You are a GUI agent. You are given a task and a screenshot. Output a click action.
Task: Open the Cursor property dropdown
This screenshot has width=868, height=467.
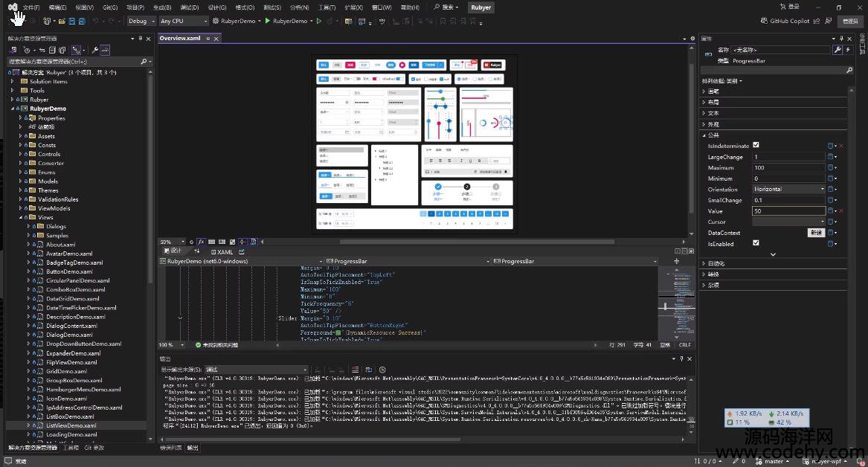(x=788, y=222)
